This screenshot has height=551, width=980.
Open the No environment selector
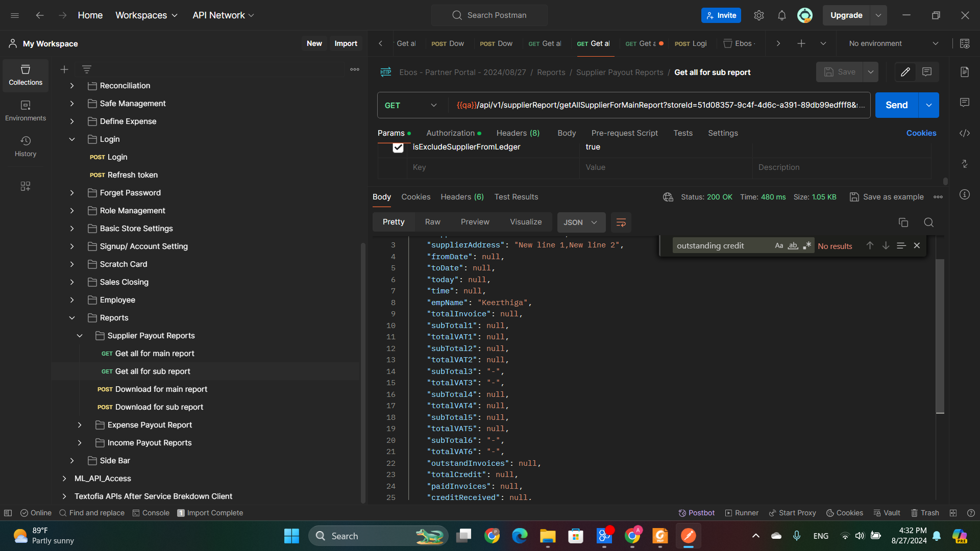click(x=893, y=44)
